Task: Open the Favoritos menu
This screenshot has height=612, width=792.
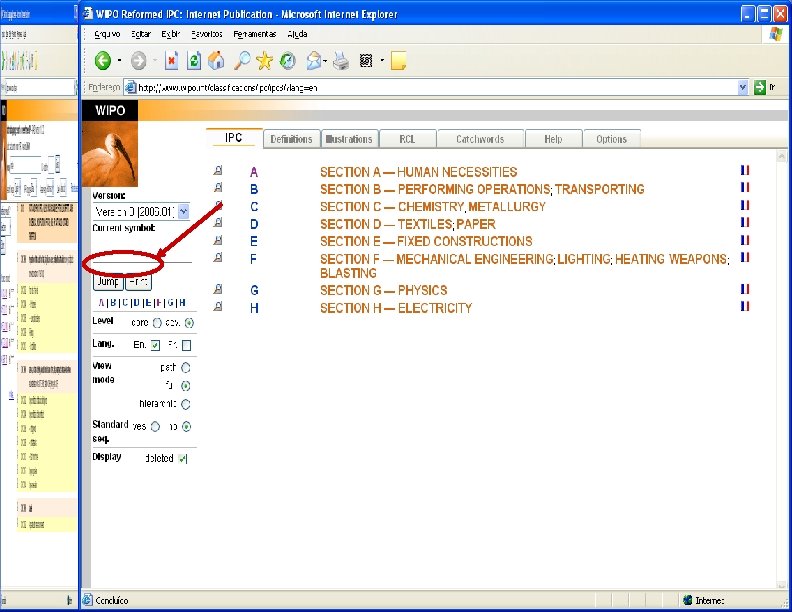Action: pyautogui.click(x=207, y=34)
